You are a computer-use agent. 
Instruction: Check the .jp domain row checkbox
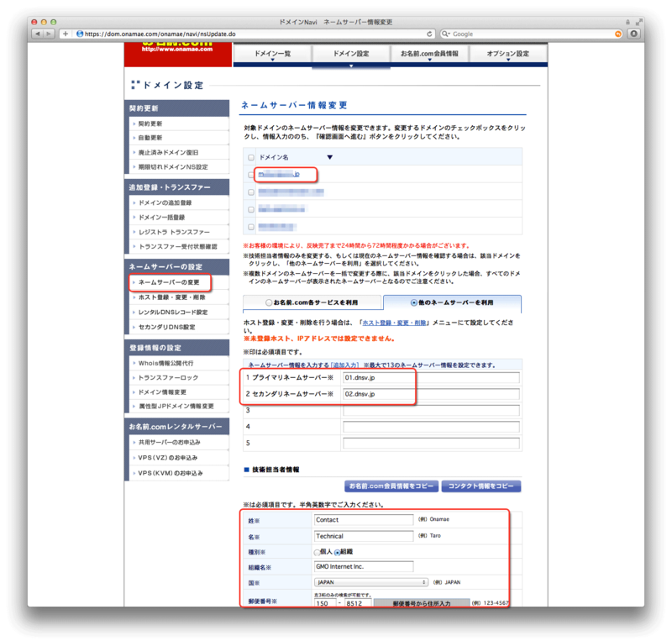[x=250, y=175]
